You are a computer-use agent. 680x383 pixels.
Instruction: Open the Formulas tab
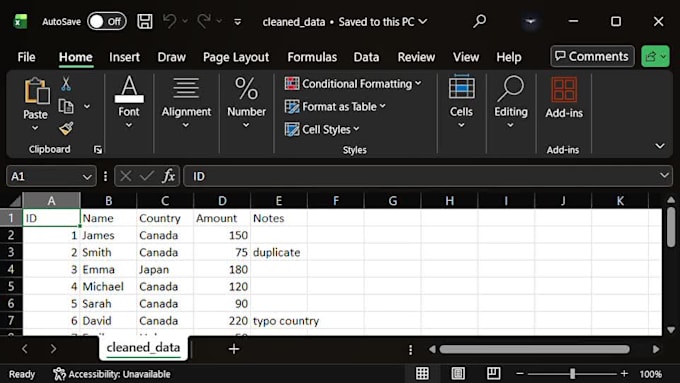[x=312, y=57]
